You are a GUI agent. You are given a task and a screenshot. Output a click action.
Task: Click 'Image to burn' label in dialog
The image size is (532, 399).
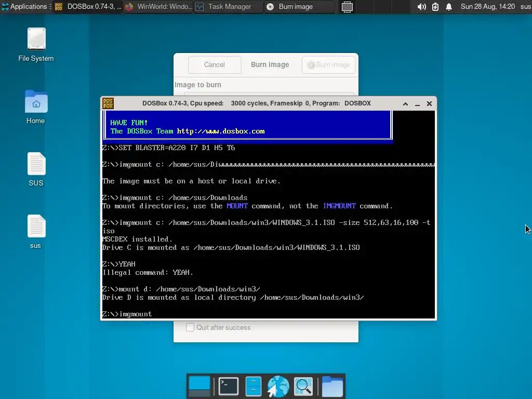[x=198, y=85]
